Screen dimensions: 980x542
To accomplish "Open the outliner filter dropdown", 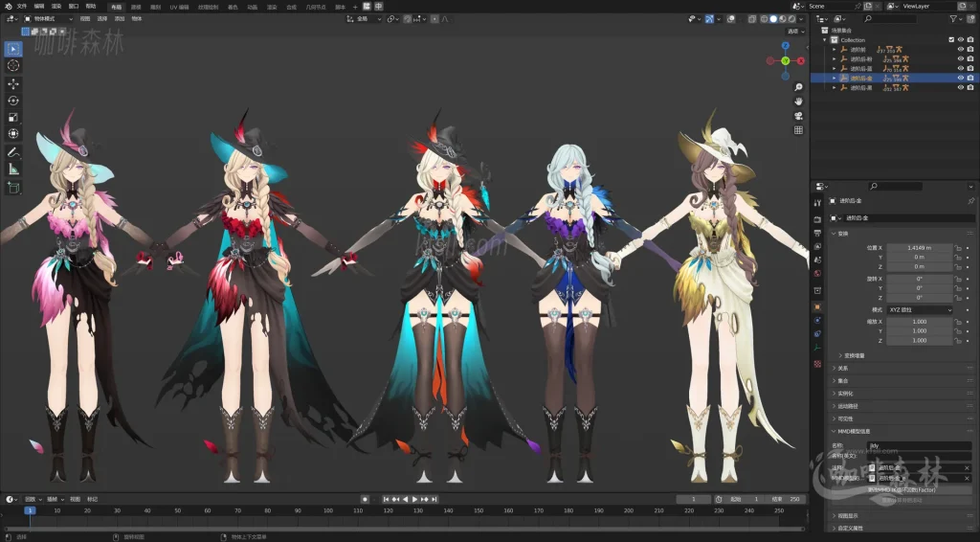I will point(956,19).
